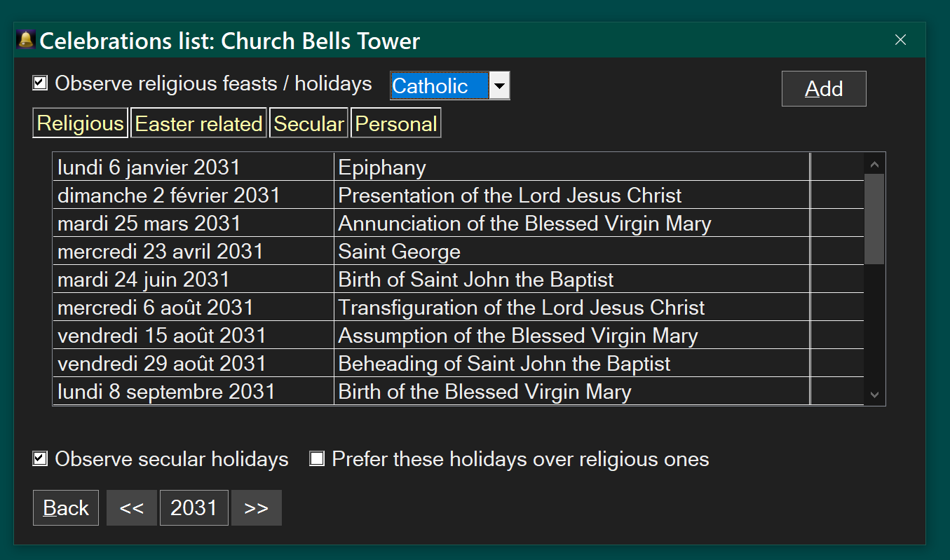
Task: Click the Back button
Action: [x=66, y=507]
